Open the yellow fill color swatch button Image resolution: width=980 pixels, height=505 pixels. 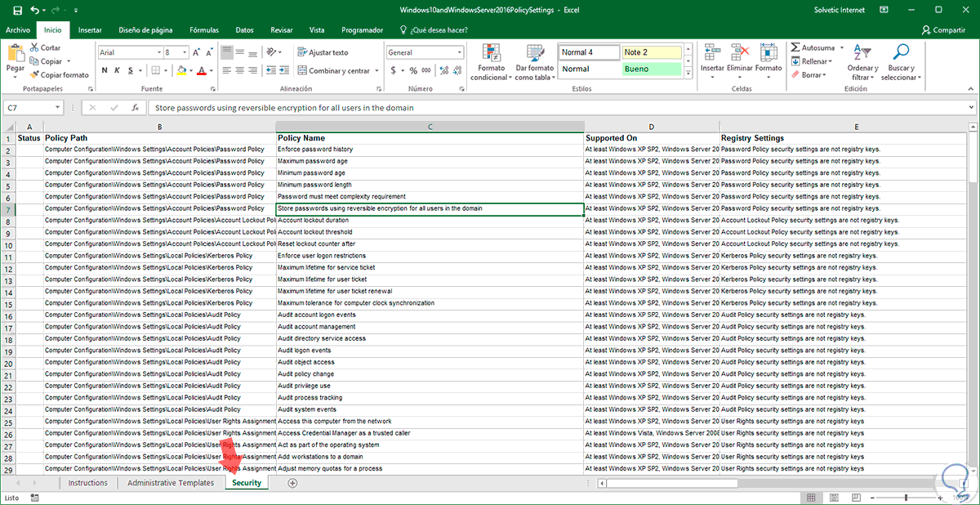pos(180,70)
